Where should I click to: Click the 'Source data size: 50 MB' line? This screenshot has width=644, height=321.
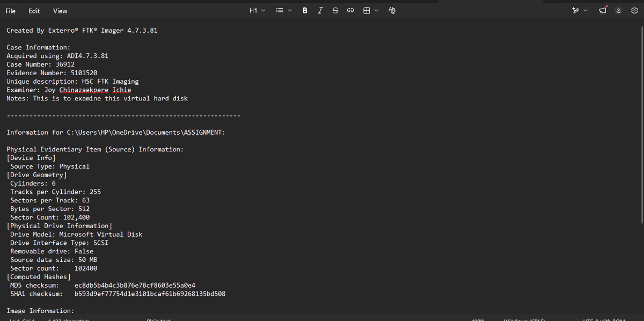tap(54, 260)
